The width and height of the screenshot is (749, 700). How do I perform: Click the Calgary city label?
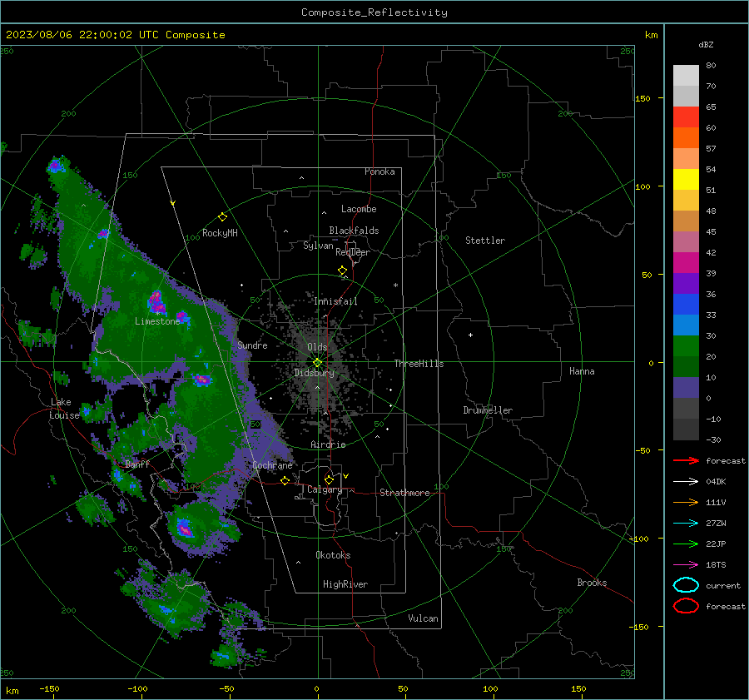point(325,489)
